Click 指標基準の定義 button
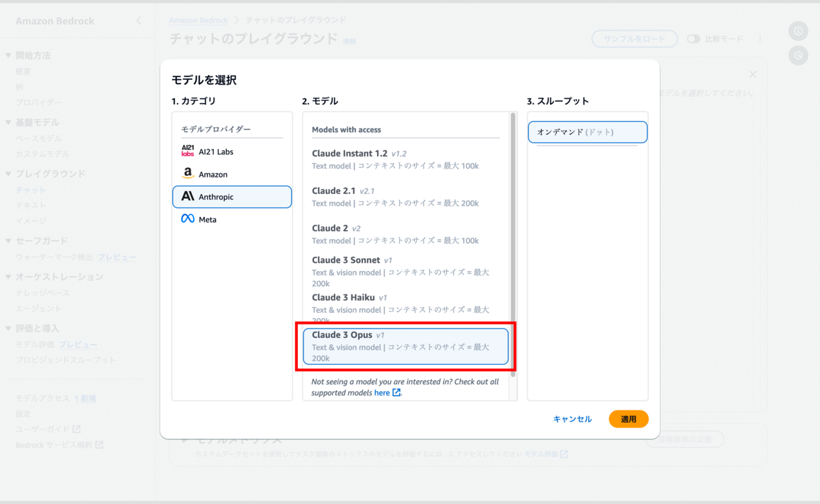The width and height of the screenshot is (820, 504). (685, 439)
